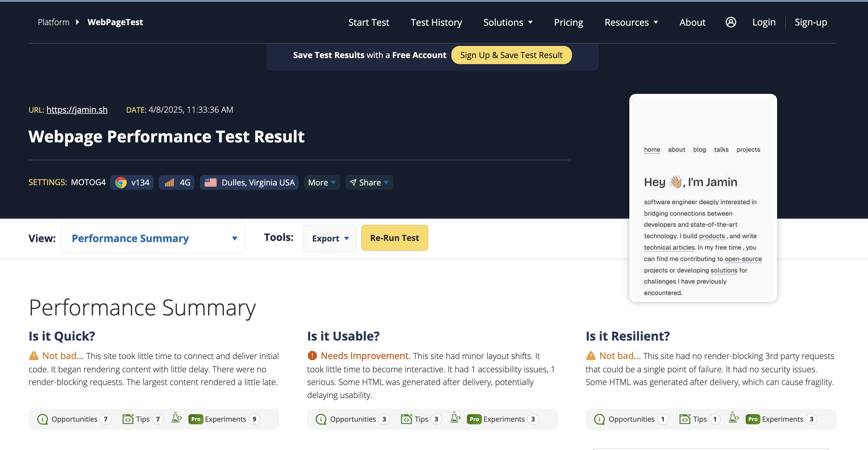Open the https://jamin.sh URL link

(77, 109)
